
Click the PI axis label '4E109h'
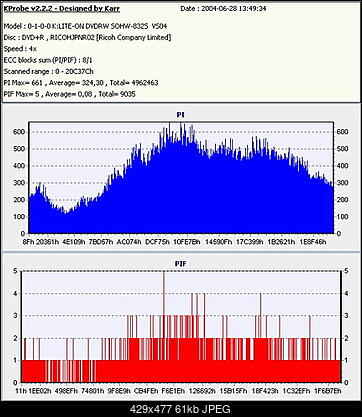(x=74, y=242)
